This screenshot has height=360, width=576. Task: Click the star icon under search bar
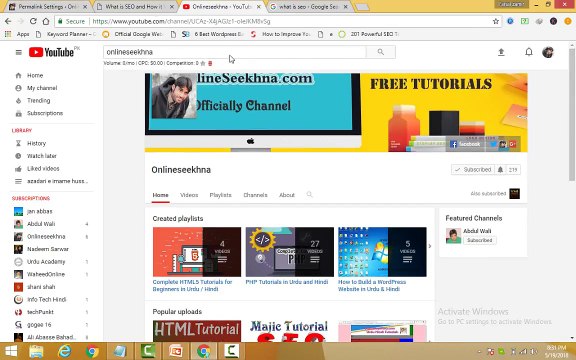click(203, 63)
